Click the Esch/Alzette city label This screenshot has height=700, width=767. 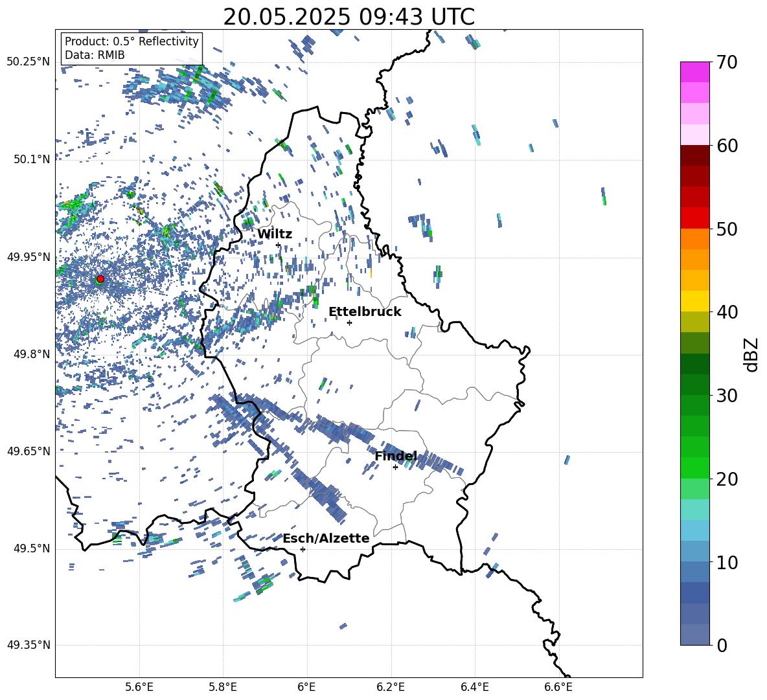pos(326,539)
